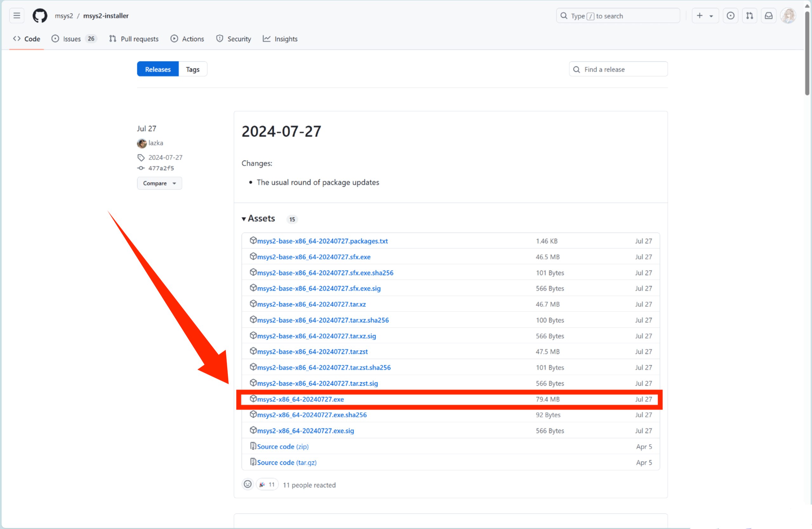Screen dimensions: 812x529
Task: Click the tag icon next to 2024-07-27
Action: point(141,158)
